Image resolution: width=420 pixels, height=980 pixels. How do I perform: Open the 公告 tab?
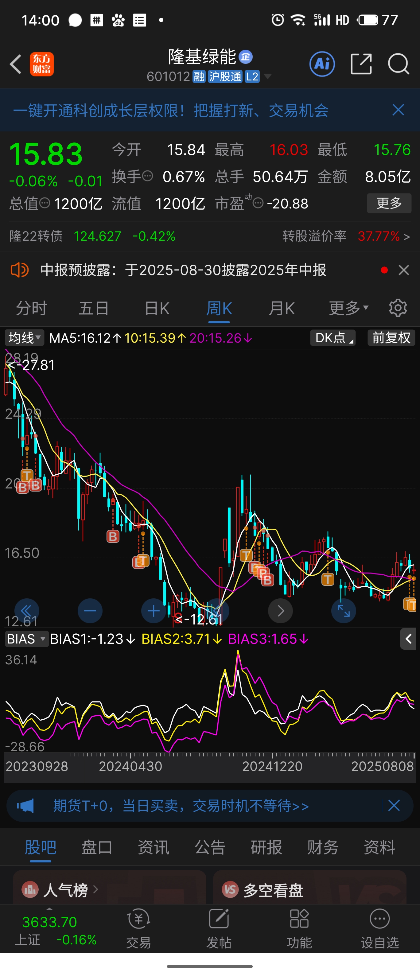(x=210, y=847)
